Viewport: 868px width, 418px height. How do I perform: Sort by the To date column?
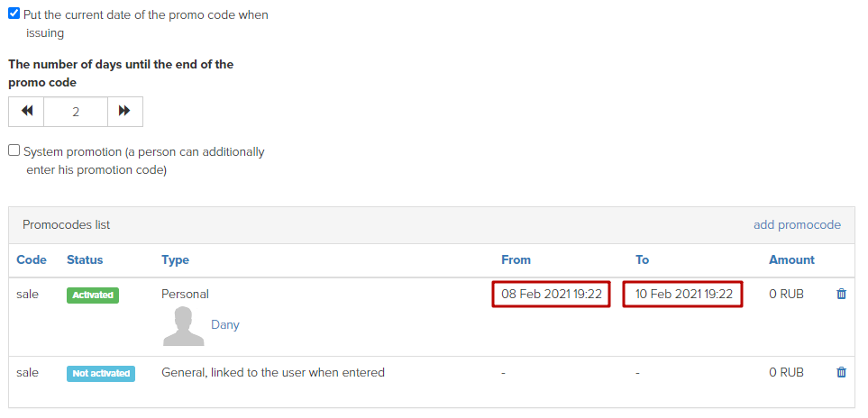pyautogui.click(x=642, y=259)
